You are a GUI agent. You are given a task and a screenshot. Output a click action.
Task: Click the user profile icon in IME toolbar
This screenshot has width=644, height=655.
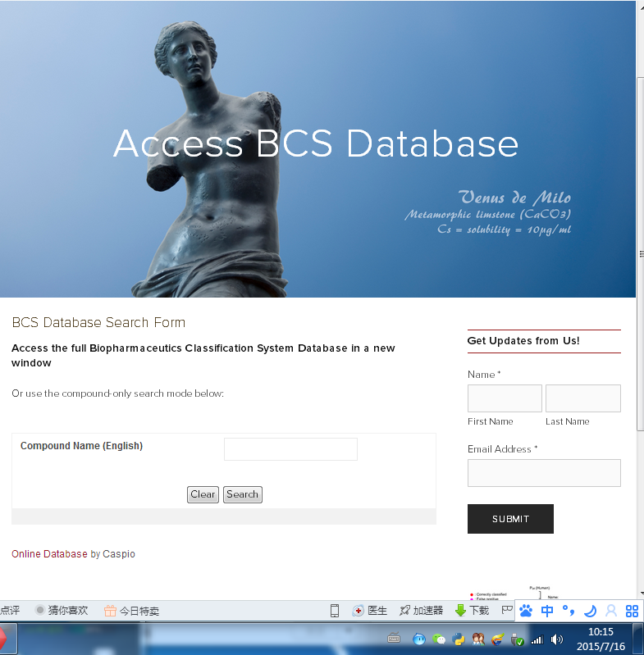point(611,611)
